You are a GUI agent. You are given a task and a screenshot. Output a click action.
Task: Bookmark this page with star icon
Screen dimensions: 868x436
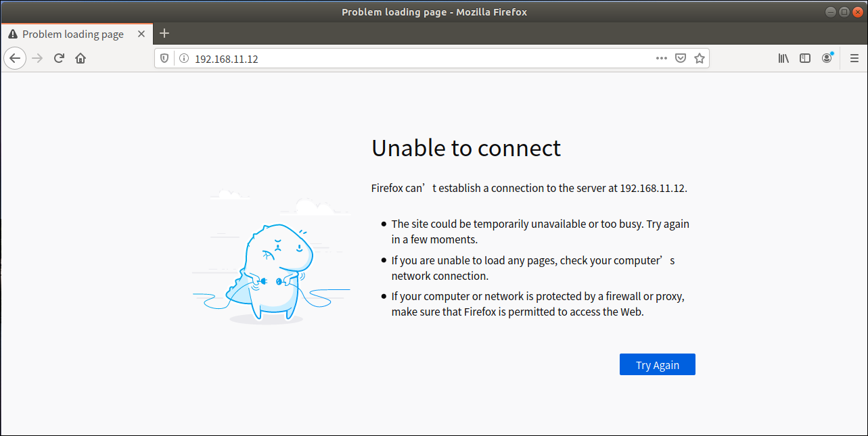tap(700, 59)
